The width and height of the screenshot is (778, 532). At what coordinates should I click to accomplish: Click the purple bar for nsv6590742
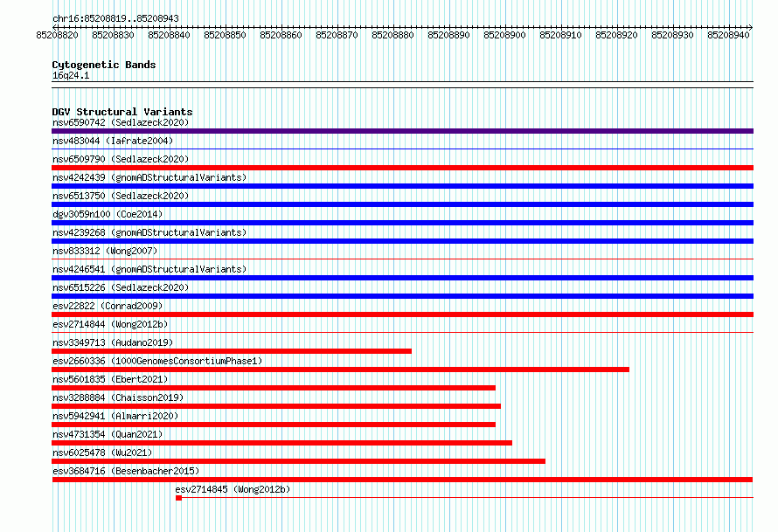click(402, 131)
